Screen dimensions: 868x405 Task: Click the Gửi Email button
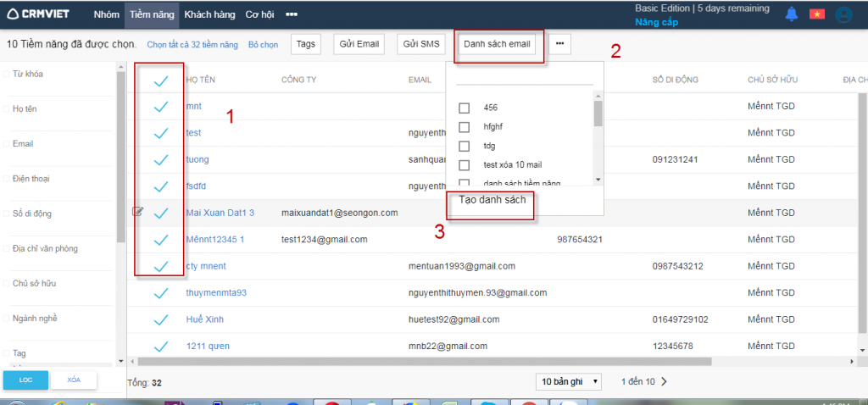(x=359, y=43)
